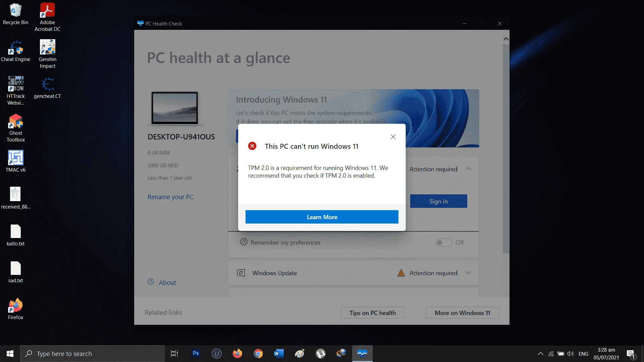Image resolution: width=644 pixels, height=362 pixels.
Task: Open the volume control tray icon
Action: 571,354
